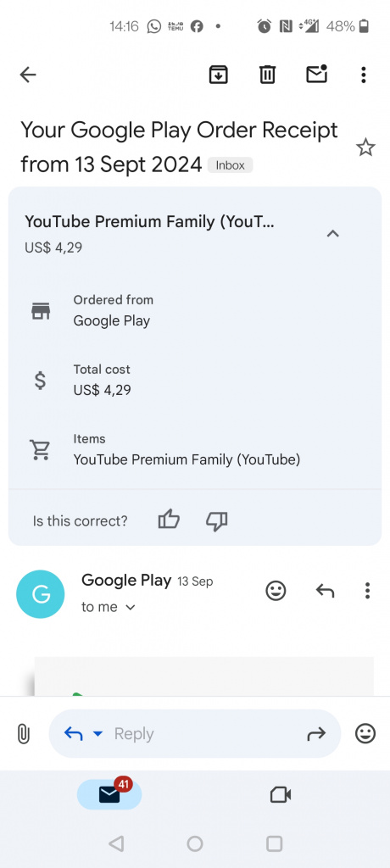Open message options next to reply arrow
The height and width of the screenshot is (868, 390).
pyautogui.click(x=367, y=591)
